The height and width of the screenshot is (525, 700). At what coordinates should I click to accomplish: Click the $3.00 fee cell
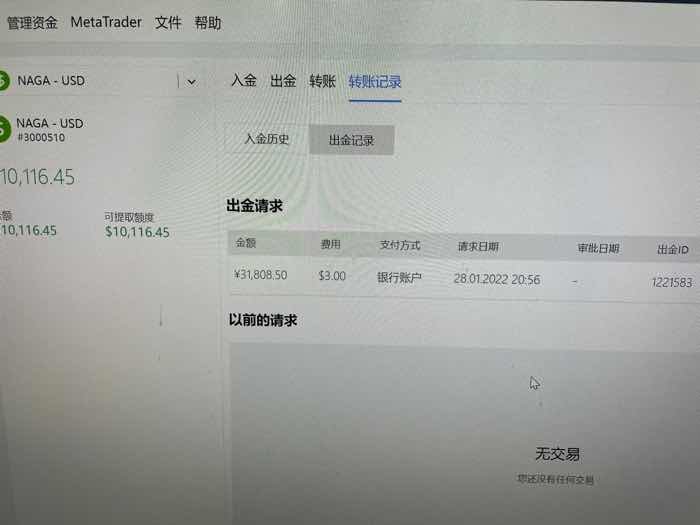click(332, 276)
